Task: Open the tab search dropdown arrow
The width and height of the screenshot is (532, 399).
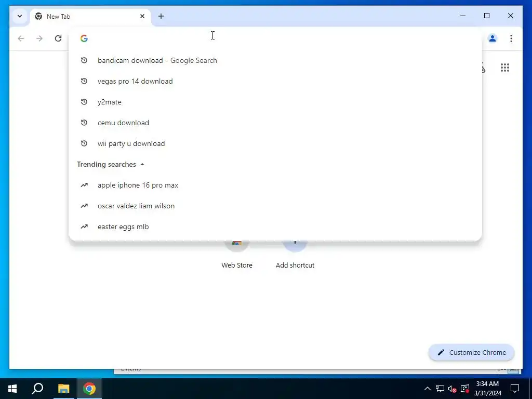Action: click(20, 16)
